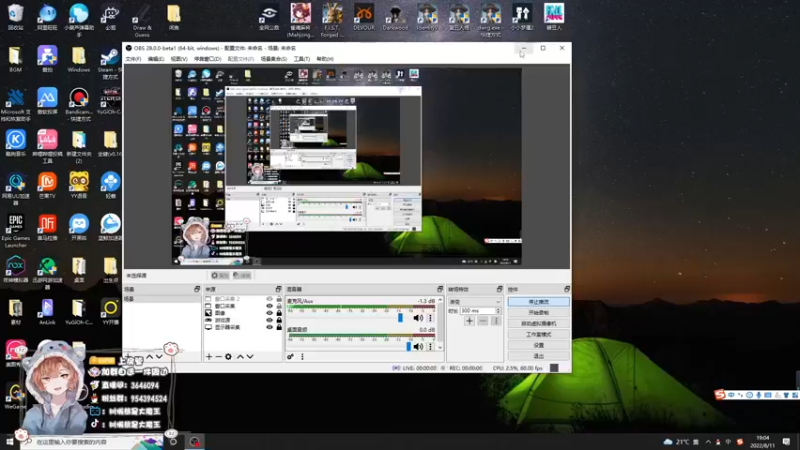The image size is (800, 450).
Task: Open the Windows Start button
Action: click(10, 442)
